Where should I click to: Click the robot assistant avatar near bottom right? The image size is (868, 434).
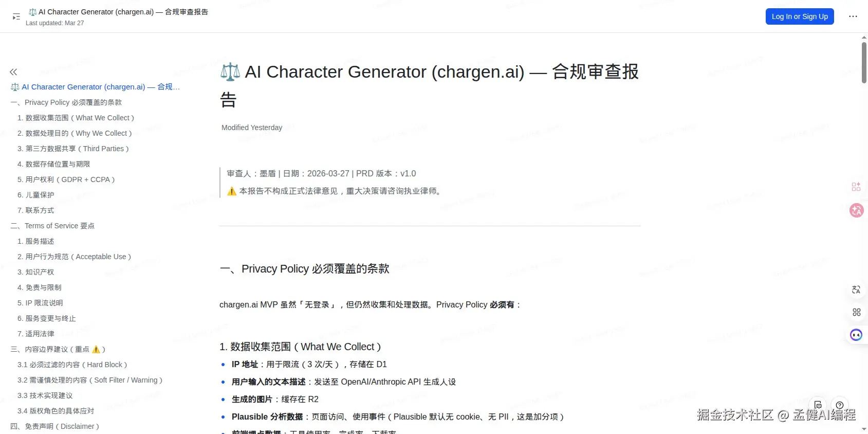click(856, 335)
